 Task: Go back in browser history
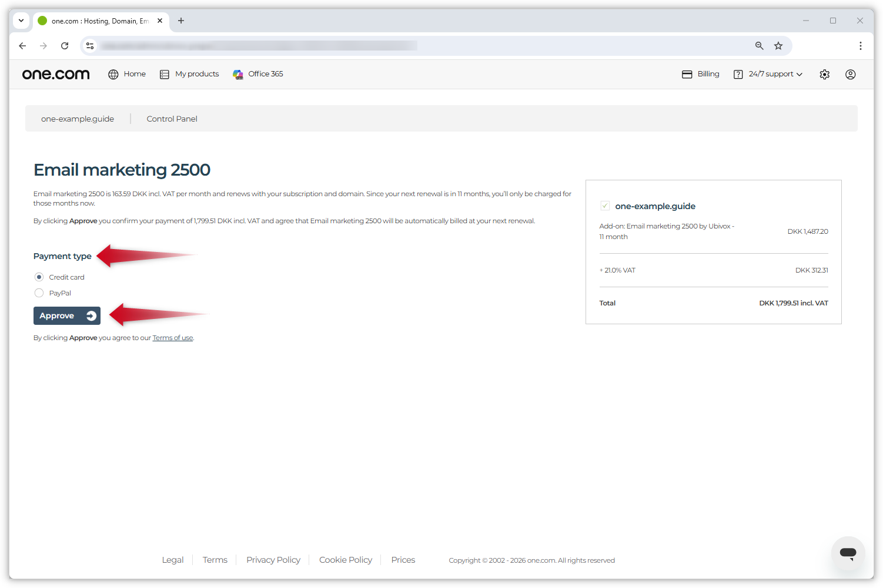pyautogui.click(x=22, y=46)
